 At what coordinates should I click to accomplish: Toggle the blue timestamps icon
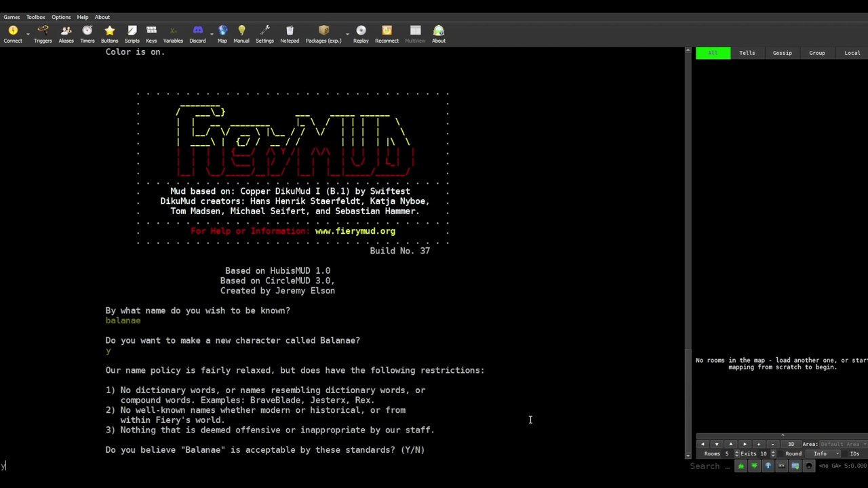[x=768, y=466]
